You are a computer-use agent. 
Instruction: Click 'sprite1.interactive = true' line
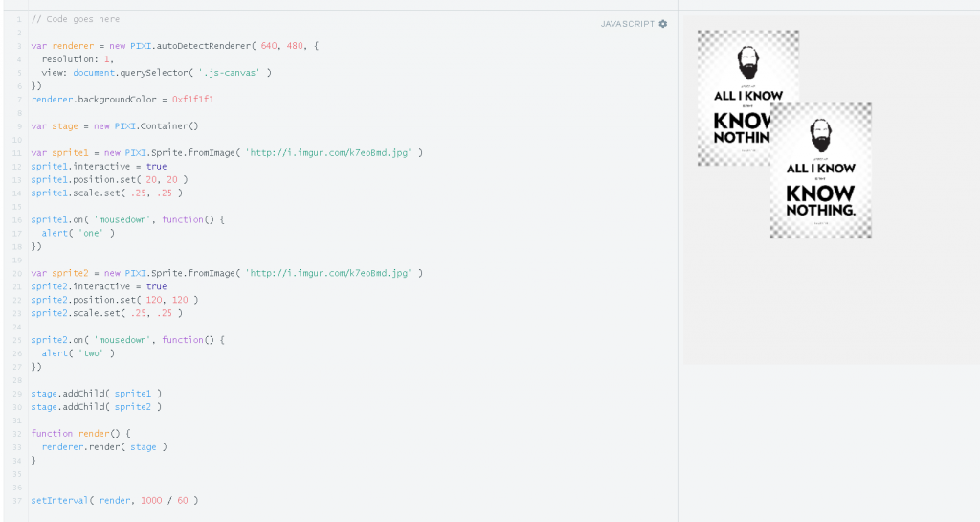(x=99, y=167)
